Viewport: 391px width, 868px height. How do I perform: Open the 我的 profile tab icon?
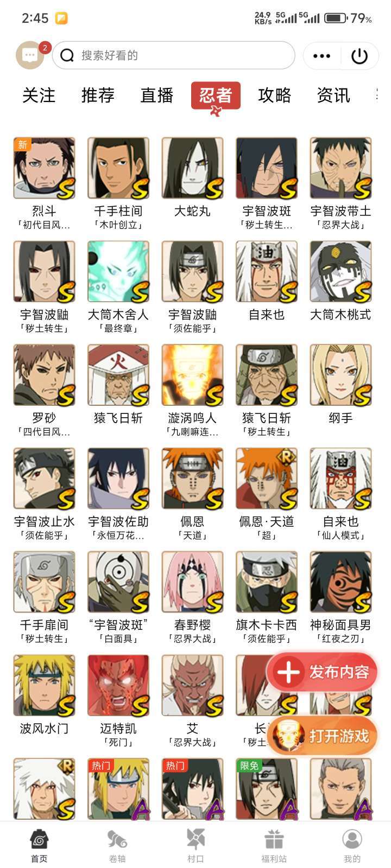(352, 840)
